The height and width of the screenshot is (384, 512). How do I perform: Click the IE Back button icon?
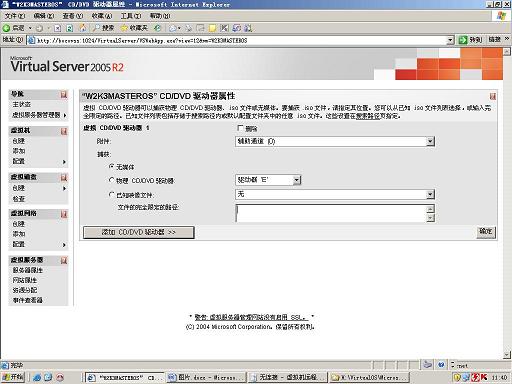pyautogui.click(x=7, y=28)
